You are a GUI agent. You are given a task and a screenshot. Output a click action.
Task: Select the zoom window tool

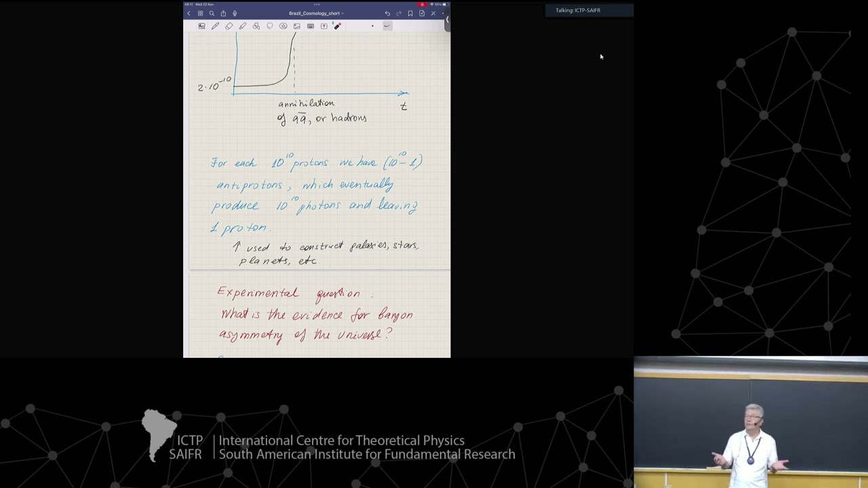click(x=201, y=26)
